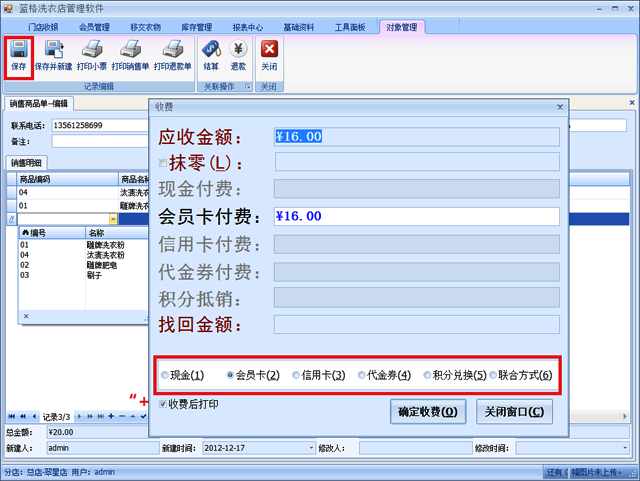Go to next record in navigator
640x481 pixels.
coord(79,416)
